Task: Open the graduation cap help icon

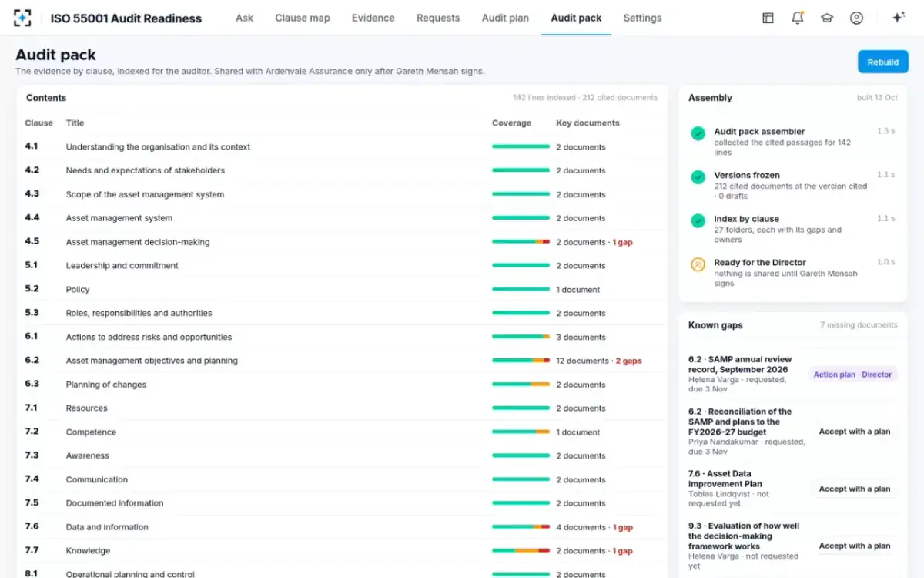Action: (827, 18)
